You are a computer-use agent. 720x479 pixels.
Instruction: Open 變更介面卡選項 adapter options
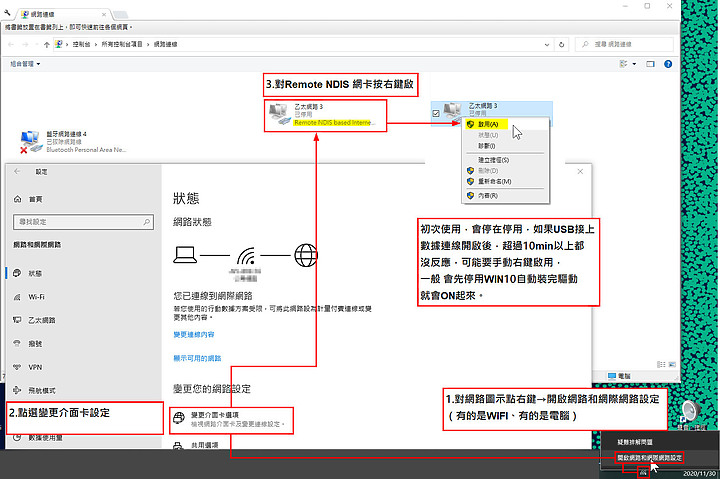[x=231, y=419]
